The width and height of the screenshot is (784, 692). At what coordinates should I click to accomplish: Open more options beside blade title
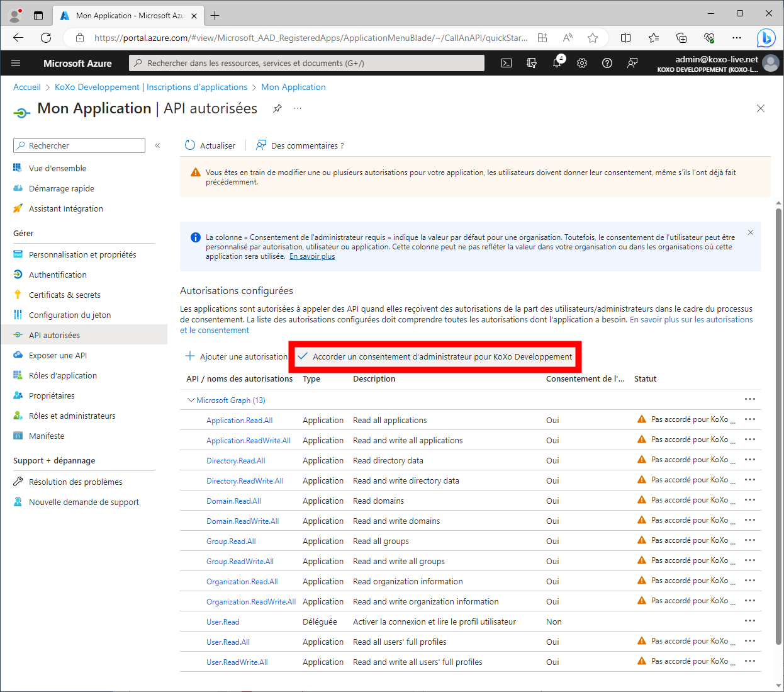pos(298,108)
